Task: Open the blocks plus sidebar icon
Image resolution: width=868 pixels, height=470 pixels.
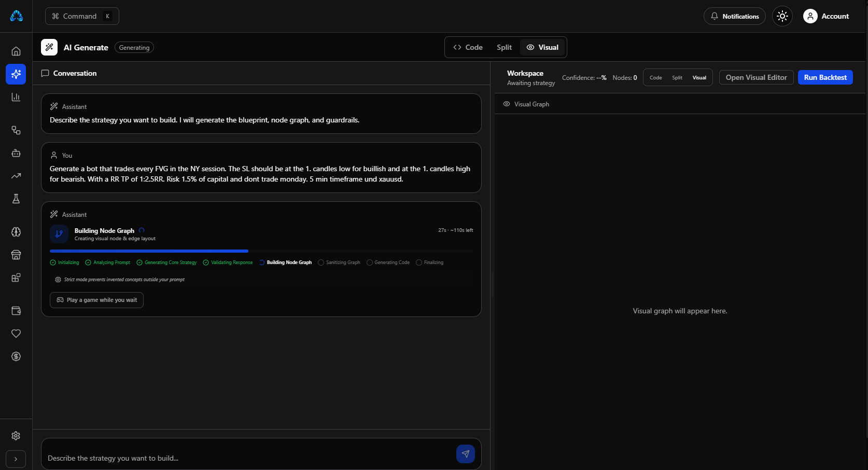Action: 16,278
